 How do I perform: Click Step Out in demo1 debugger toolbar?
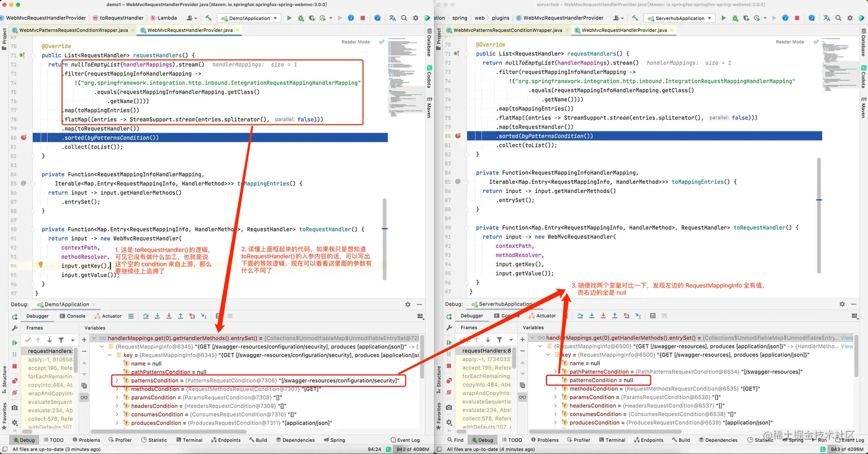point(180,316)
